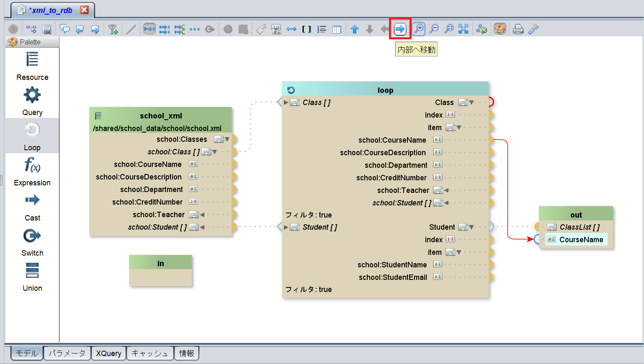Select the Switch palette item

coord(32,241)
